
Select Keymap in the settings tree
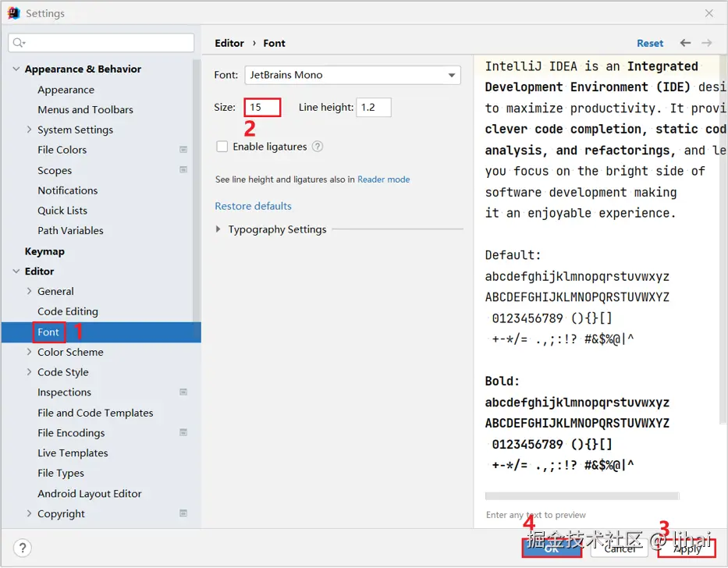coord(44,251)
